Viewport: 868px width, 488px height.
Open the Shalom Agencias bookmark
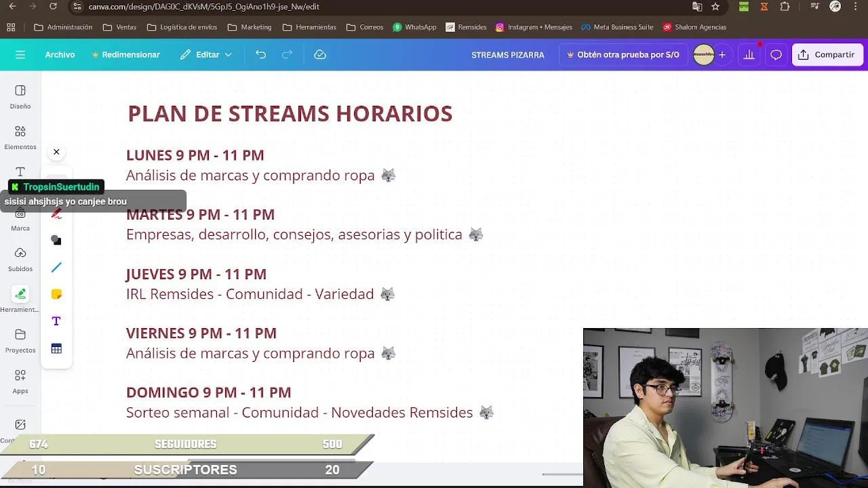pyautogui.click(x=694, y=27)
